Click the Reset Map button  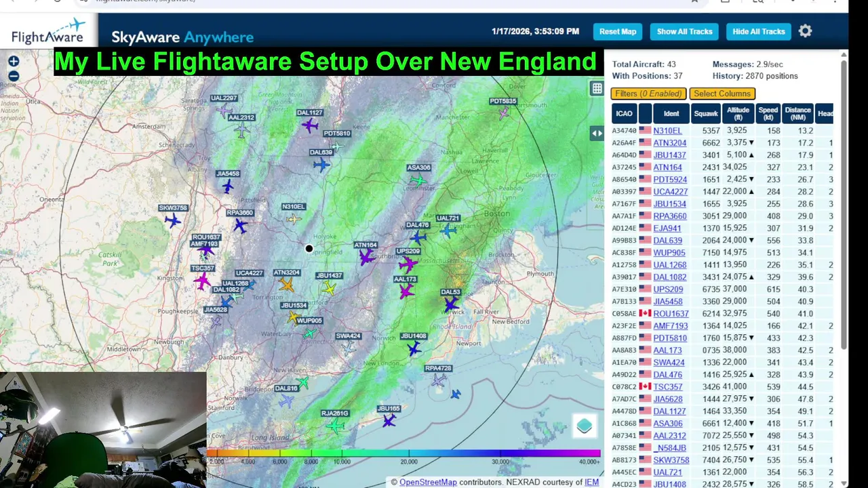point(618,31)
